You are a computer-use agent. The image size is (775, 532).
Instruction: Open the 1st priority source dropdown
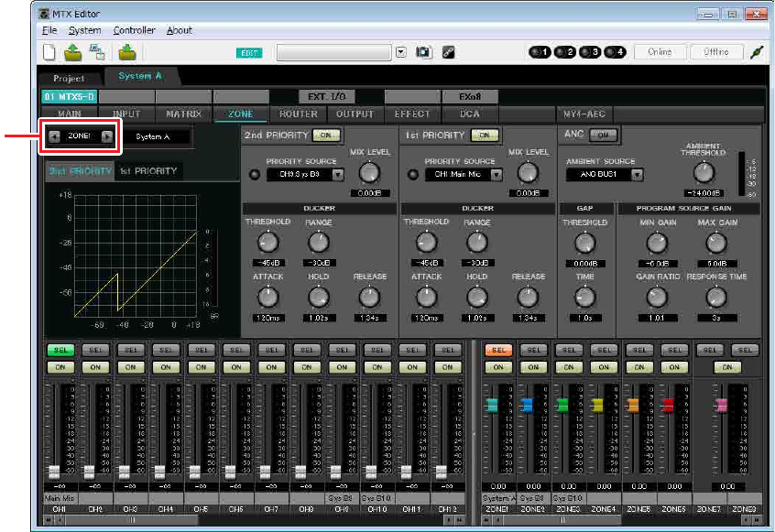coord(497,174)
